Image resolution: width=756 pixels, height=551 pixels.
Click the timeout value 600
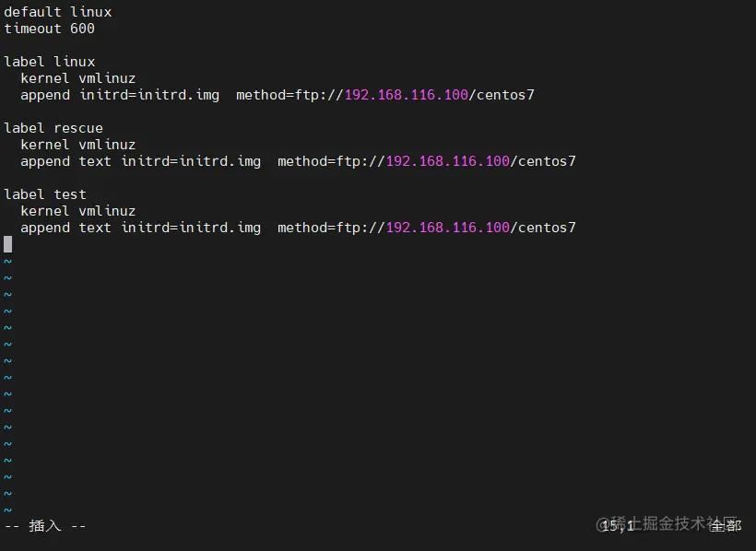coord(82,29)
